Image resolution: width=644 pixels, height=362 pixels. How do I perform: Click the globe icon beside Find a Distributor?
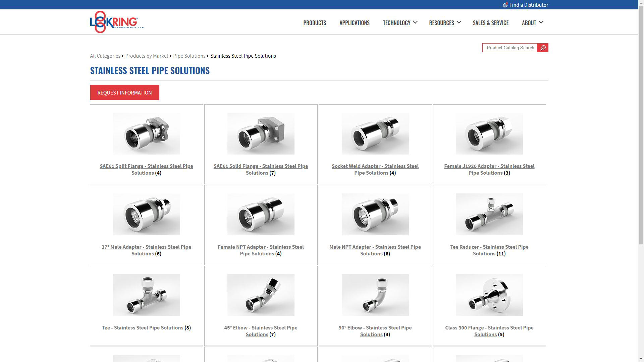click(505, 5)
